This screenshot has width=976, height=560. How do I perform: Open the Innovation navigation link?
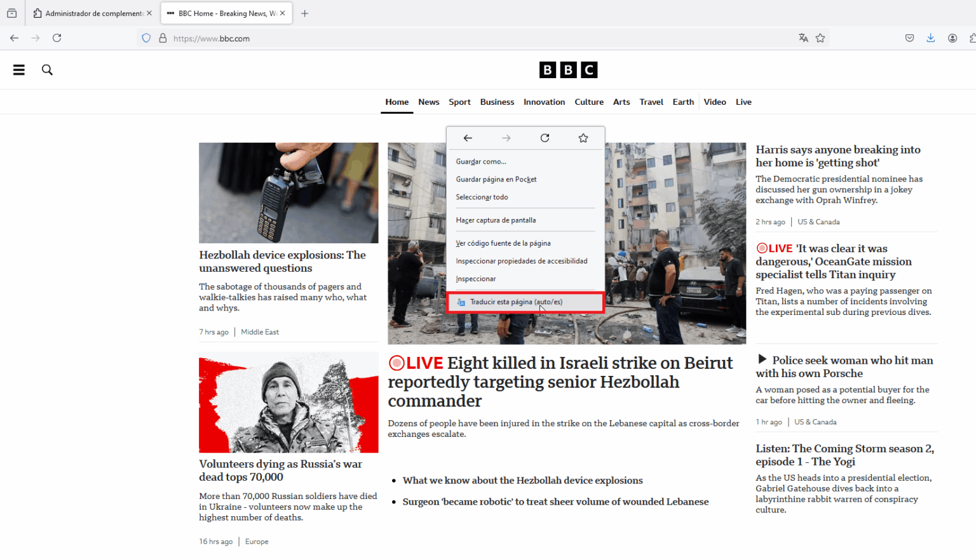[544, 102]
